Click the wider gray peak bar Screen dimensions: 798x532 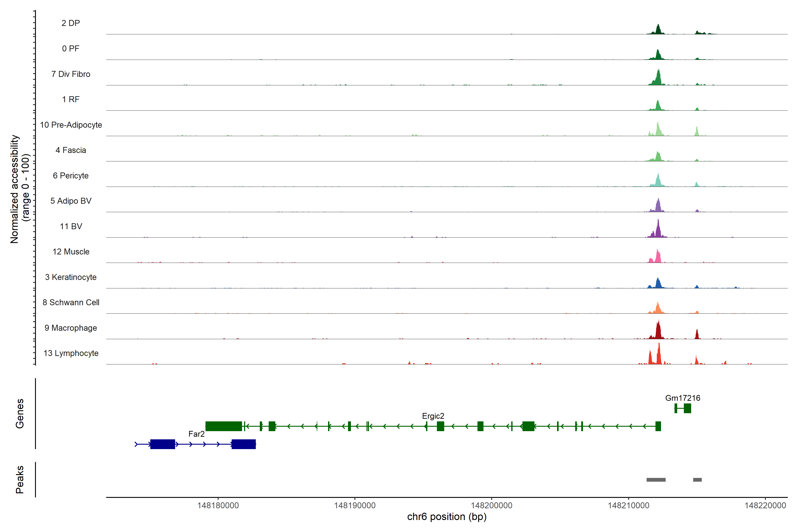click(656, 480)
